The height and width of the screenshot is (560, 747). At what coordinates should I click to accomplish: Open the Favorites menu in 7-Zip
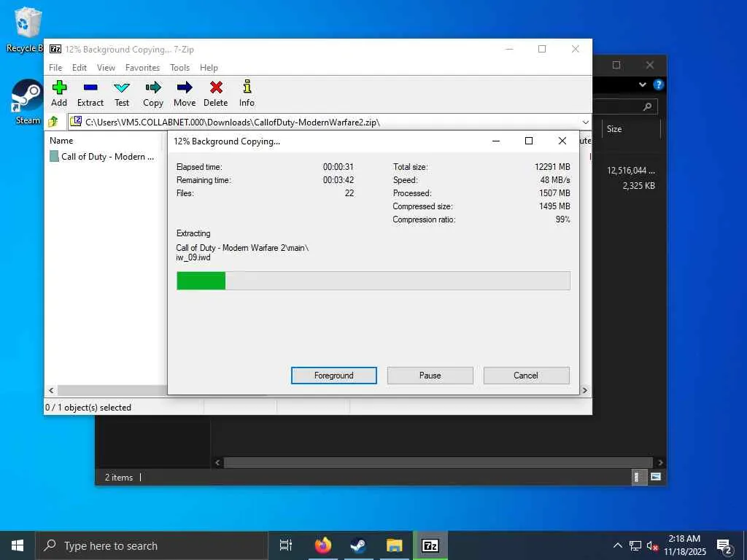[142, 68]
